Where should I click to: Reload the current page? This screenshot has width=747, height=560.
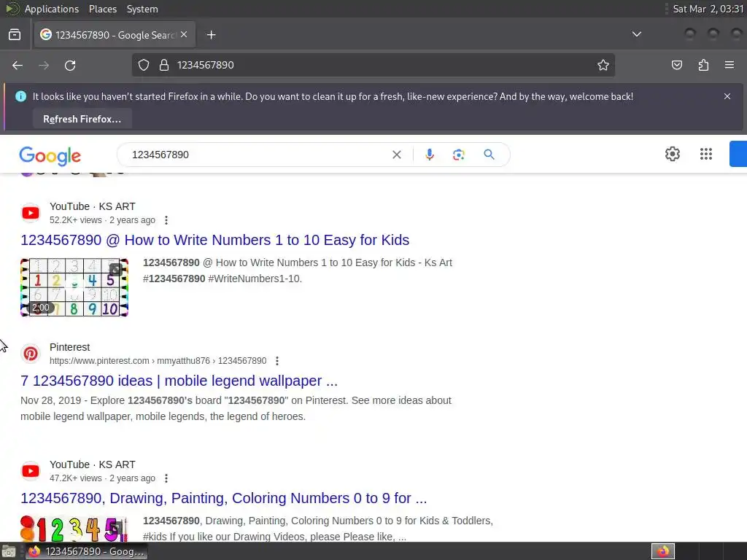click(70, 65)
